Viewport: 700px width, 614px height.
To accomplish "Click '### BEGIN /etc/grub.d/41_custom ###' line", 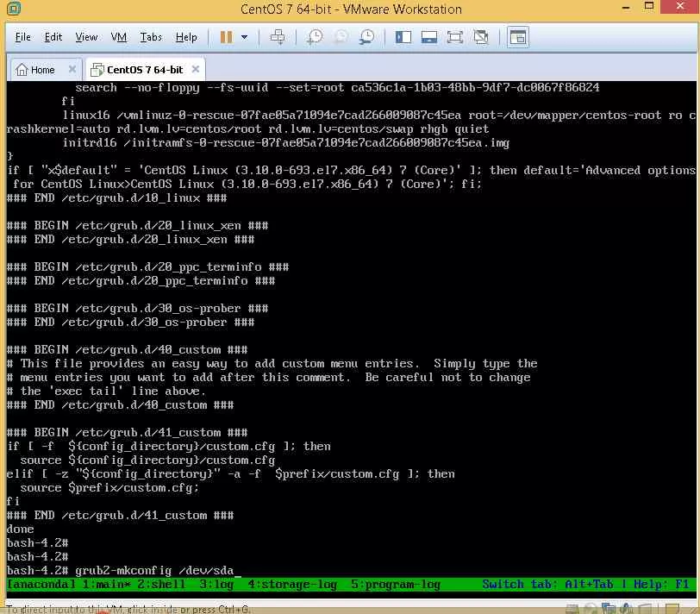I will 127,433.
